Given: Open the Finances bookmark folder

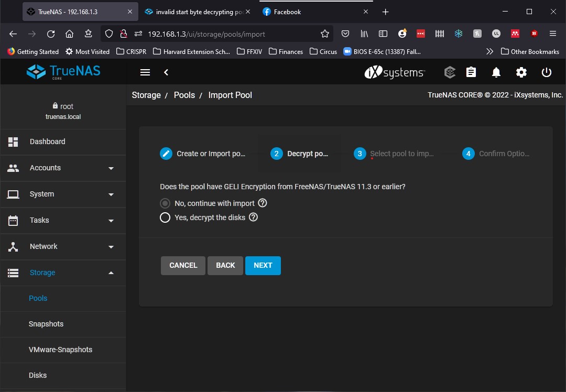Looking at the screenshot, I should [286, 51].
